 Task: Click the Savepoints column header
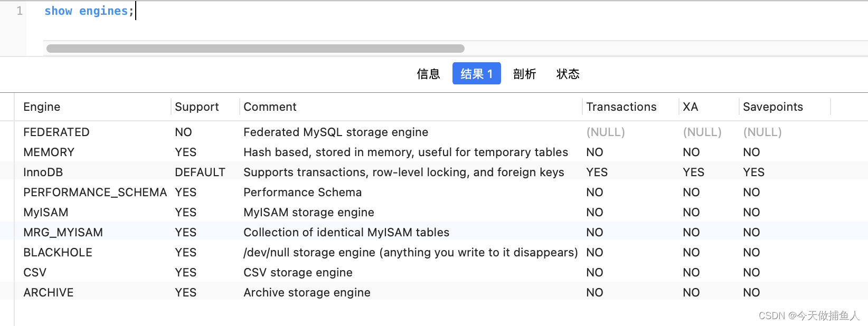click(x=772, y=107)
